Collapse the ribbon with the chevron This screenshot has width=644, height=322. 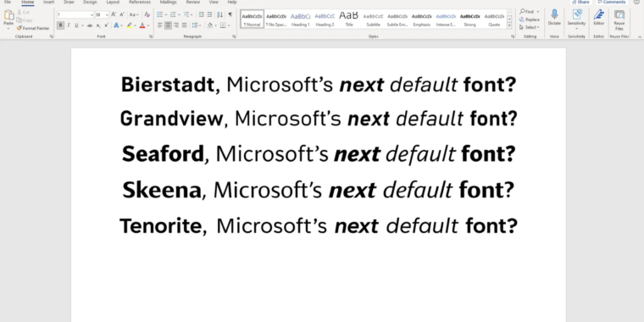point(640,37)
